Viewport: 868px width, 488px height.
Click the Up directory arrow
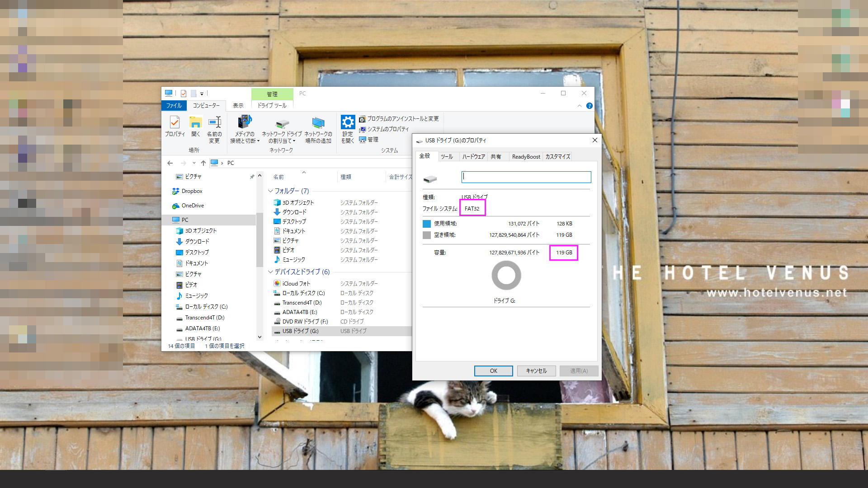pyautogui.click(x=203, y=163)
